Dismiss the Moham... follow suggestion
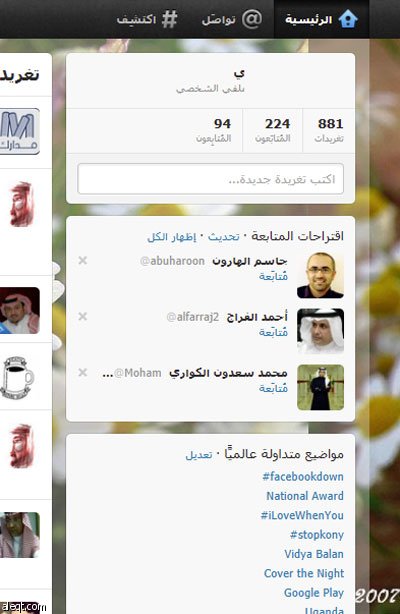This screenshot has height=614, width=400. 83,372
